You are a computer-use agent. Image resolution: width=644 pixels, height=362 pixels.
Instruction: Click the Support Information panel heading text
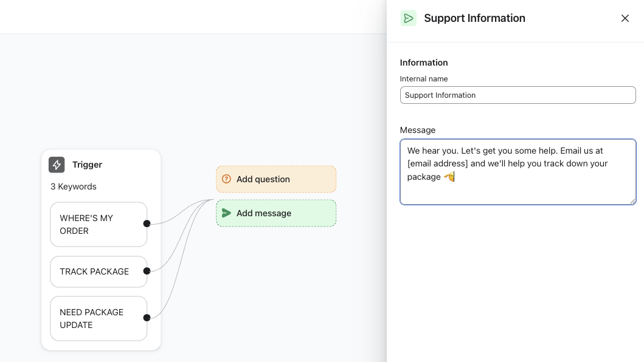point(474,18)
